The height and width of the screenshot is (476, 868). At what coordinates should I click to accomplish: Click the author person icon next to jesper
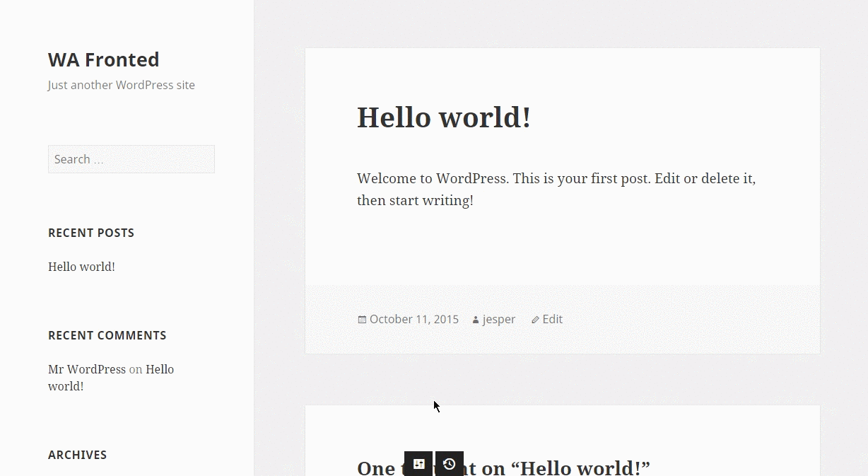[474, 319]
